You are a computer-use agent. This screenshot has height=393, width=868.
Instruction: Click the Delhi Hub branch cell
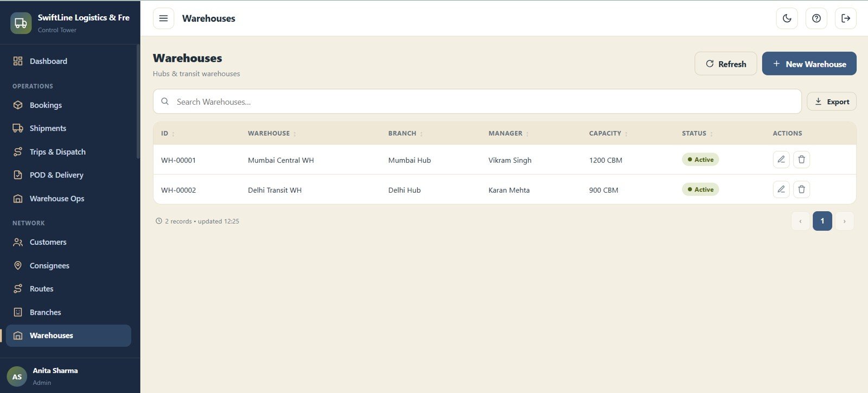[405, 190]
